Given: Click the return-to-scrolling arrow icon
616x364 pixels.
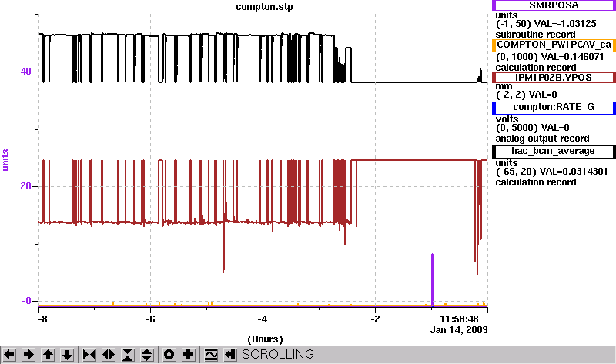Looking at the screenshot, I should 229,355.
